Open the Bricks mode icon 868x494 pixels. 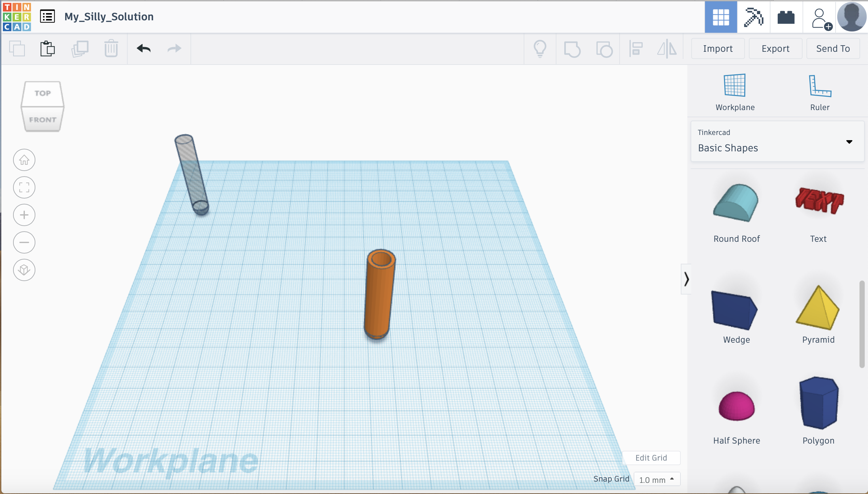pyautogui.click(x=786, y=17)
